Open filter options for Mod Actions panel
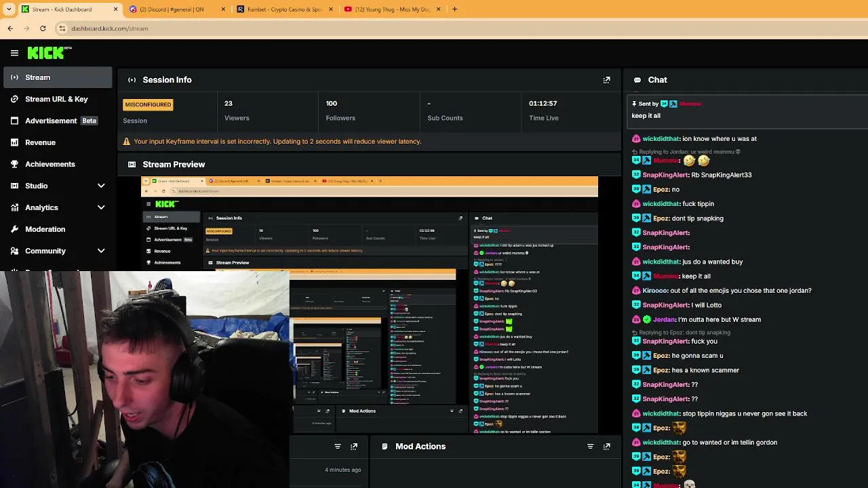This screenshot has height=488, width=868. pos(590,447)
